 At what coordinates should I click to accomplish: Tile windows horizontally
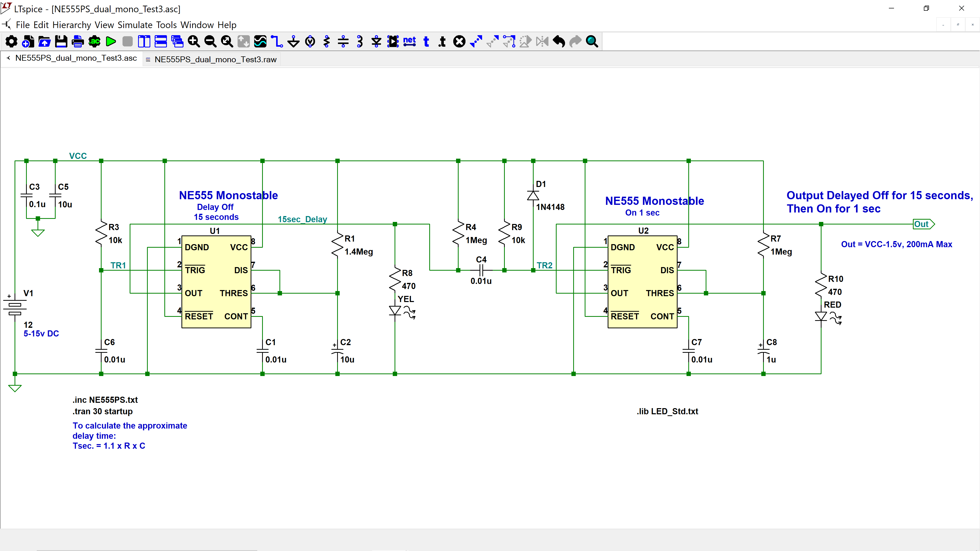(x=161, y=41)
